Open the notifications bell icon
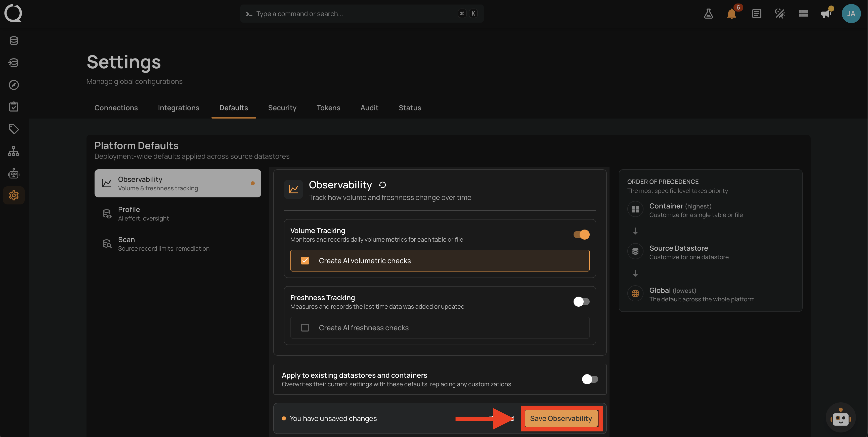The width and height of the screenshot is (868, 437). [731, 14]
